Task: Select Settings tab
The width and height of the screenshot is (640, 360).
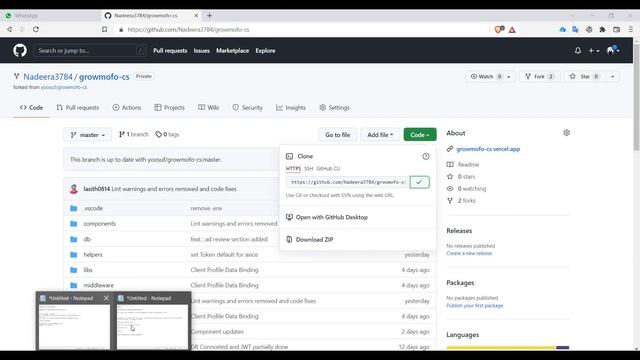Action: (x=334, y=107)
